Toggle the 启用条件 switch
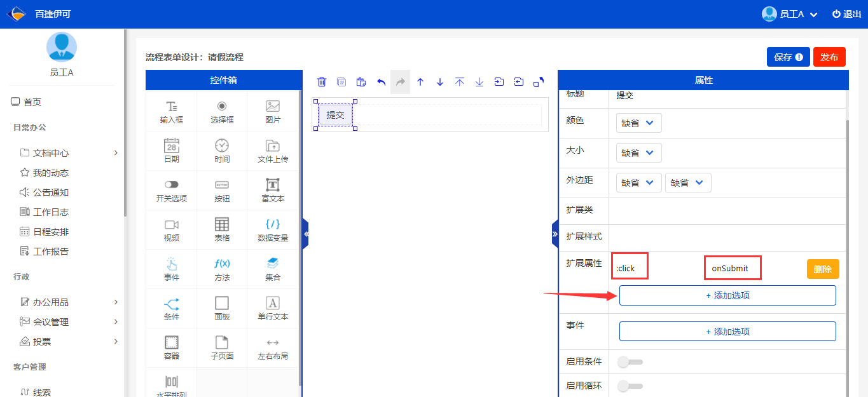Screen dimensions: 868x397 click(630, 362)
